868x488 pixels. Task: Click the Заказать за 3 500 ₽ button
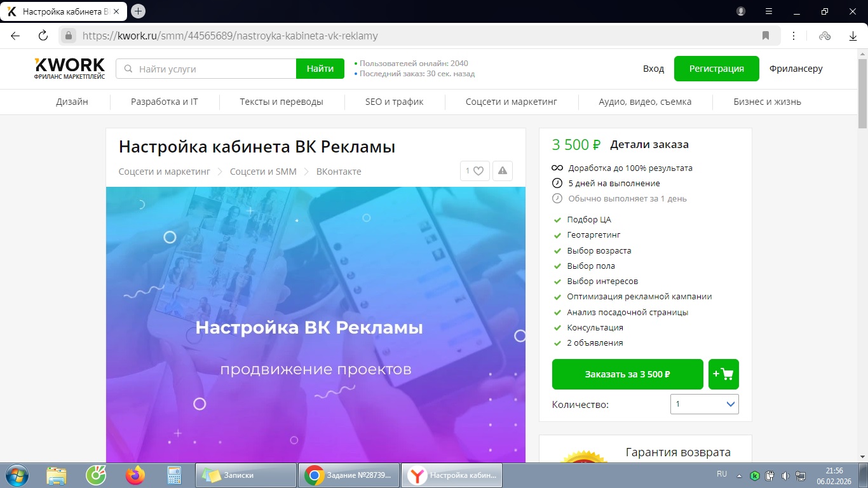pos(628,374)
